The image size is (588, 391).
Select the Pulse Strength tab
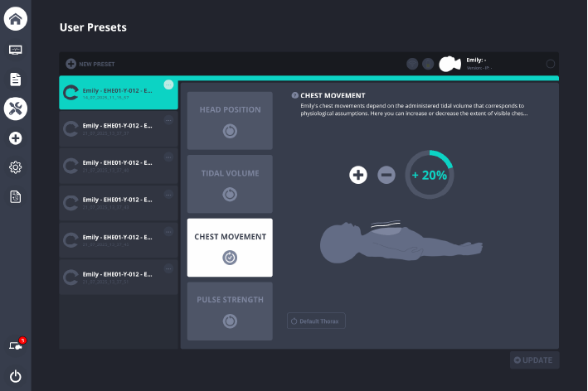(230, 310)
